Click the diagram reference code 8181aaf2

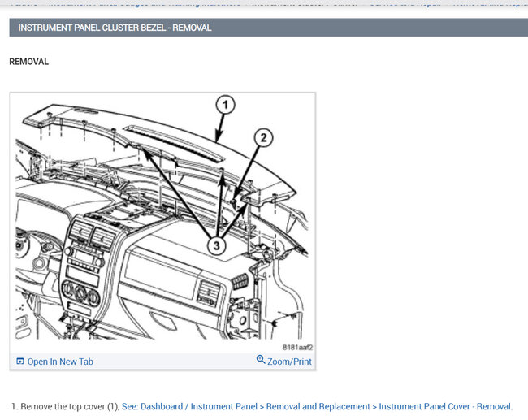point(297,347)
